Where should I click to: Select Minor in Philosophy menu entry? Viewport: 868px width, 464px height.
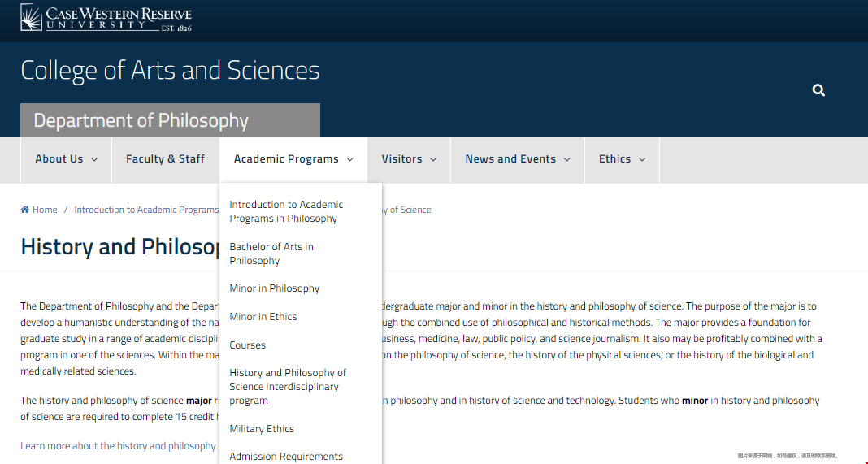coord(275,288)
